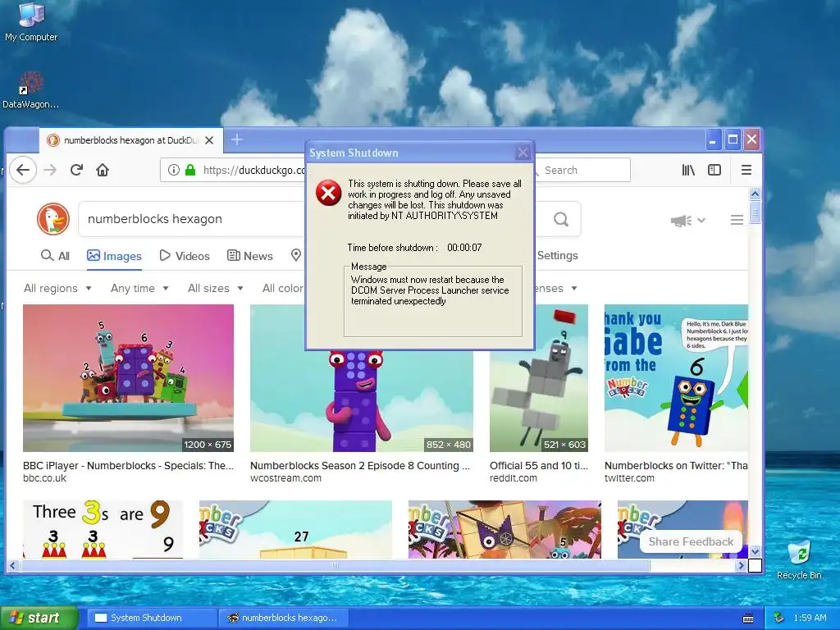
Task: Click the wcostream.com source link
Action: 285,478
